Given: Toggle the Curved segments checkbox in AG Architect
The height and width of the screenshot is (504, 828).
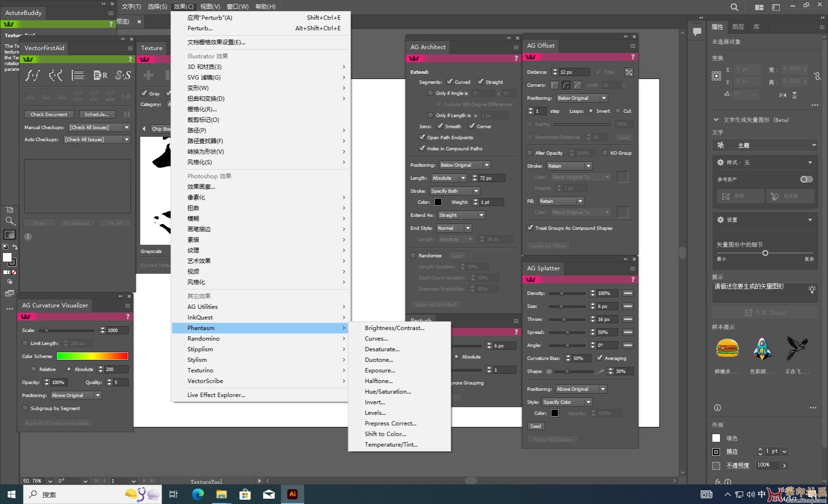Looking at the screenshot, I should coord(449,82).
